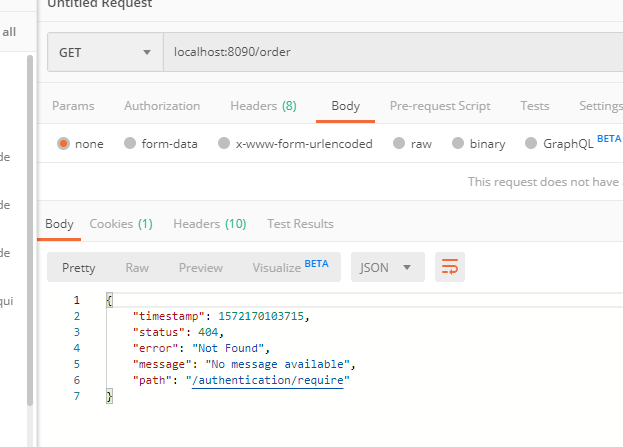
Task: Click the "all" label in sidebar
Action: click(x=9, y=32)
